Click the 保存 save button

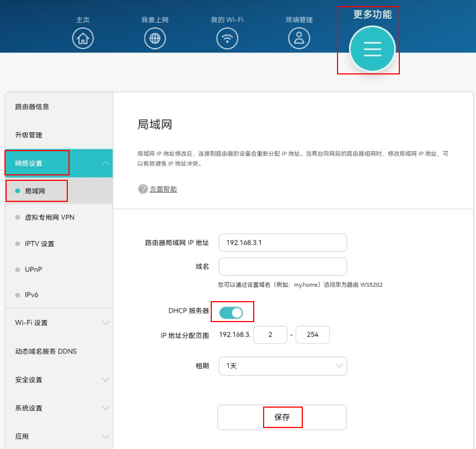(282, 418)
